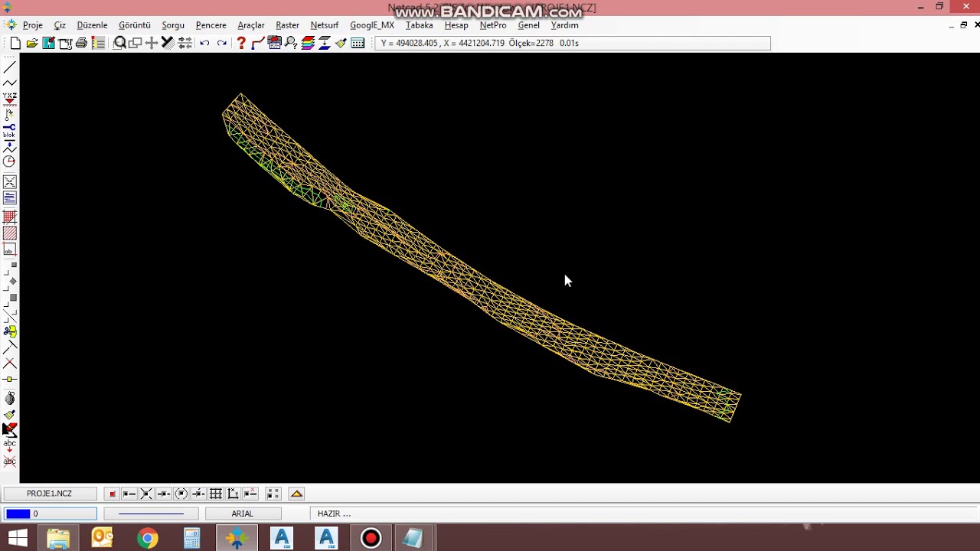Open the Araçlar menu
The height and width of the screenshot is (551, 980).
tap(251, 25)
